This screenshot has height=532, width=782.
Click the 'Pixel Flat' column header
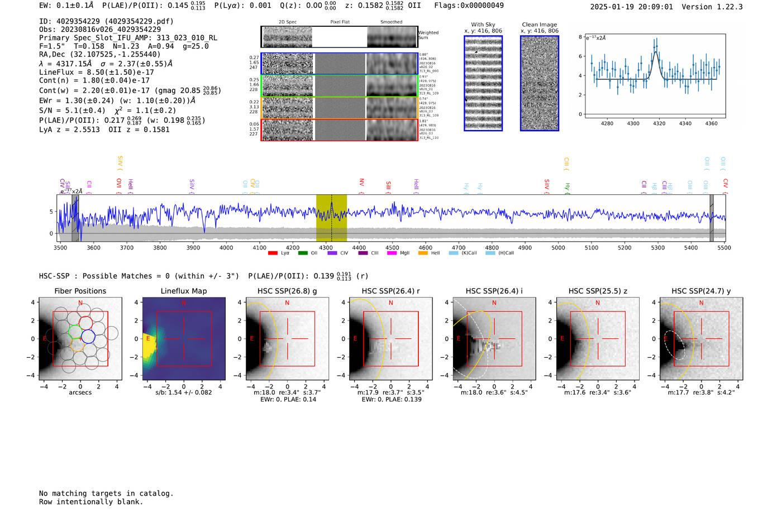[340, 22]
